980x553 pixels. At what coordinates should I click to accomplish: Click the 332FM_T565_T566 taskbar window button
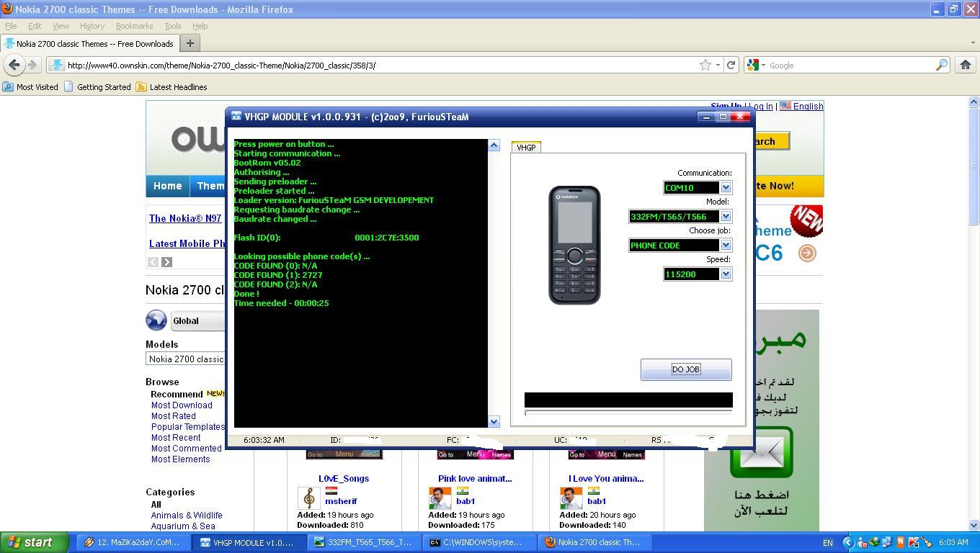click(365, 542)
